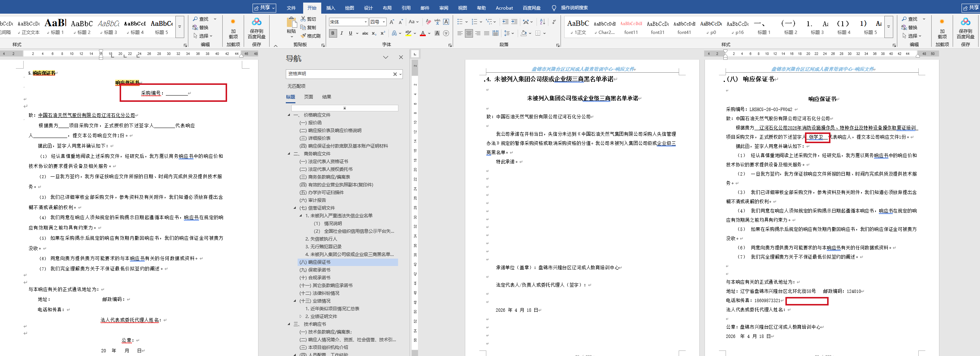
Task: Switch to the 结果 tab in navigation pane
Action: pos(327,97)
